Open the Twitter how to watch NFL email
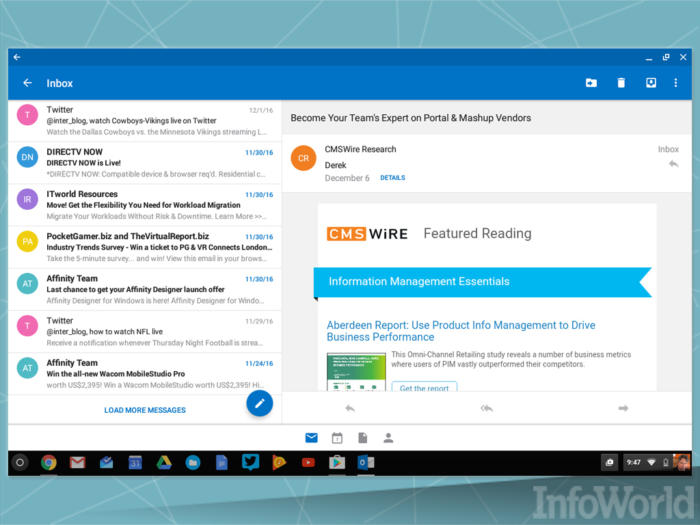 click(145, 331)
